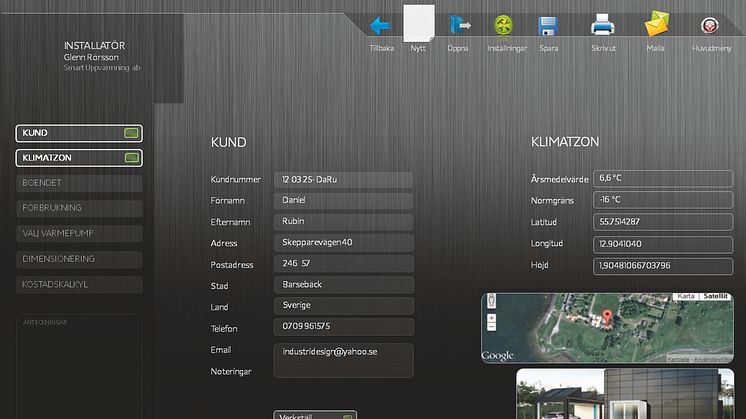The width and height of the screenshot is (746, 419).
Task: Click the map zoom out minus button
Action: (x=491, y=327)
